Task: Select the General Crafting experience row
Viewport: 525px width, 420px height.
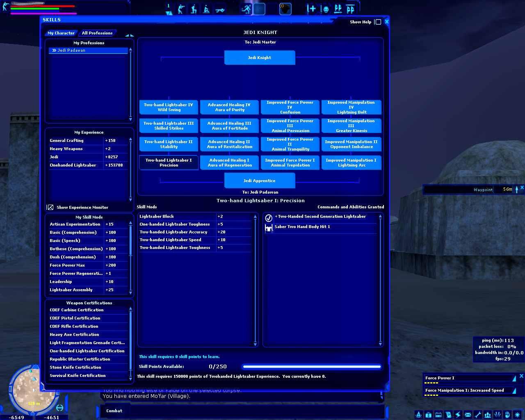Action: (x=88, y=141)
